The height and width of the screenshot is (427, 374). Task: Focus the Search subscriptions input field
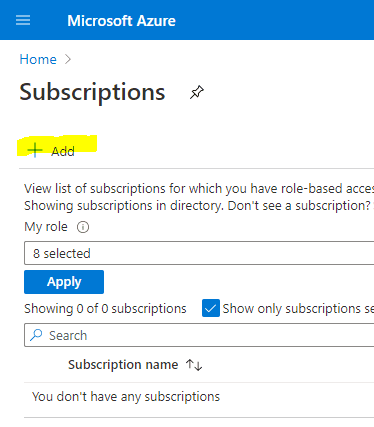tap(199, 335)
